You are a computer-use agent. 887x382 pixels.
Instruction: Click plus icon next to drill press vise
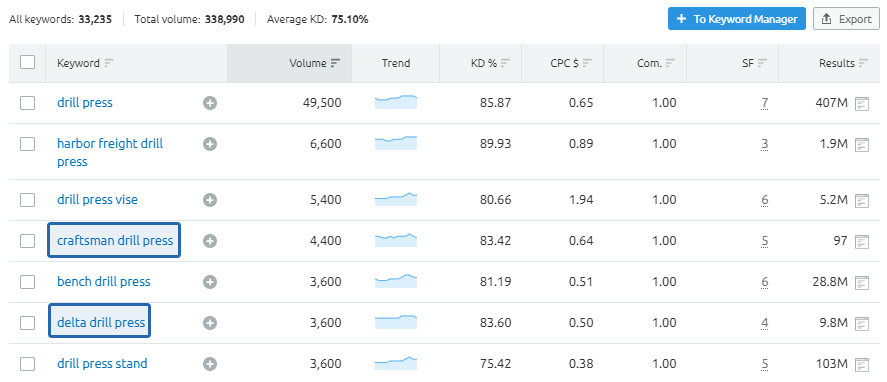(x=210, y=200)
